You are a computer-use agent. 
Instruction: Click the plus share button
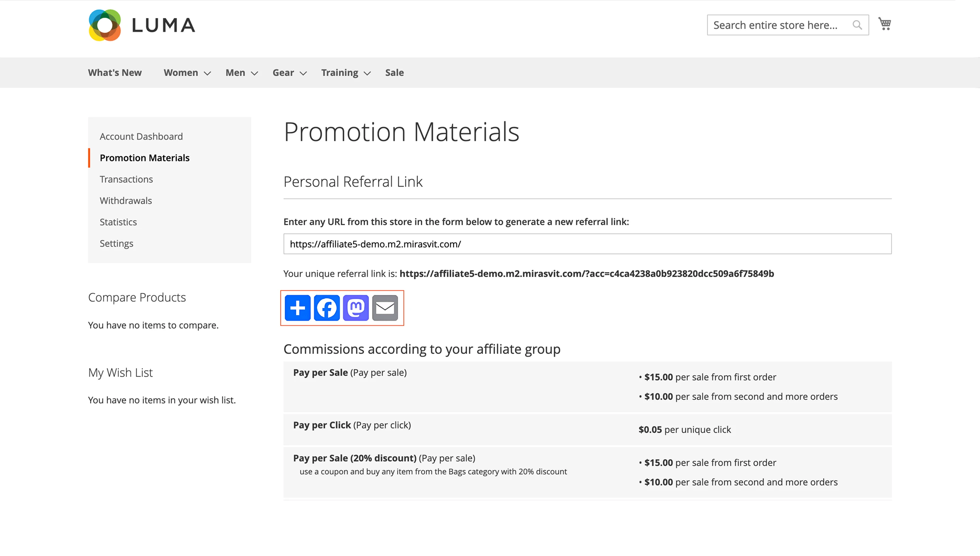pyautogui.click(x=298, y=308)
